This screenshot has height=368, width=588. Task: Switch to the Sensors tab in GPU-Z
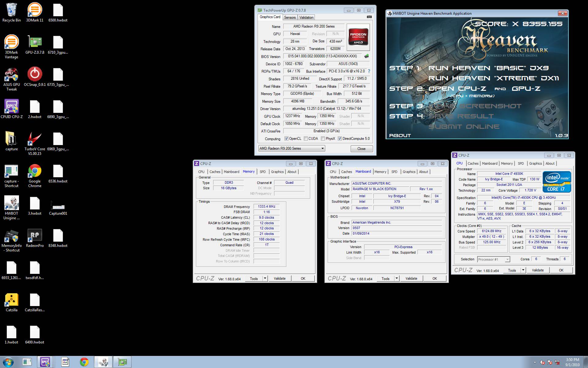[290, 17]
